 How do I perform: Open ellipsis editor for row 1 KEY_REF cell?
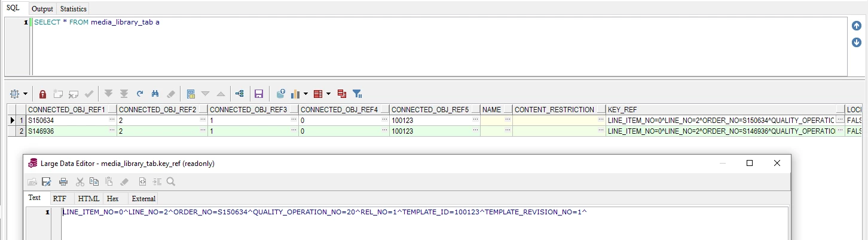coord(840,120)
